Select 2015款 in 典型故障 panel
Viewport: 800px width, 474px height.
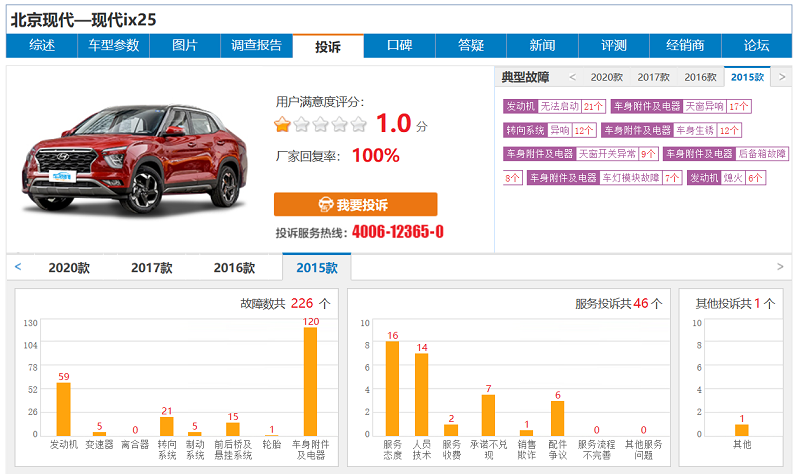747,77
